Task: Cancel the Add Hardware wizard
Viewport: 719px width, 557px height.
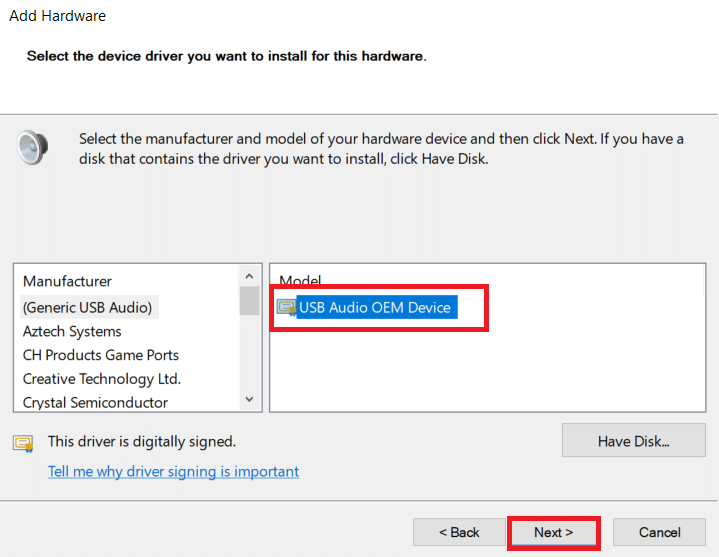Action: coord(659,532)
